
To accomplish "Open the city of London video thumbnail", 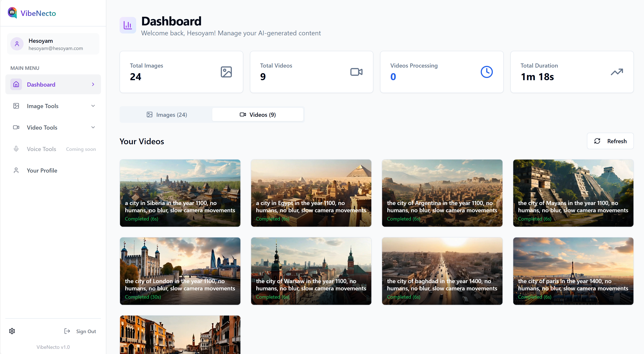I will coord(180,271).
